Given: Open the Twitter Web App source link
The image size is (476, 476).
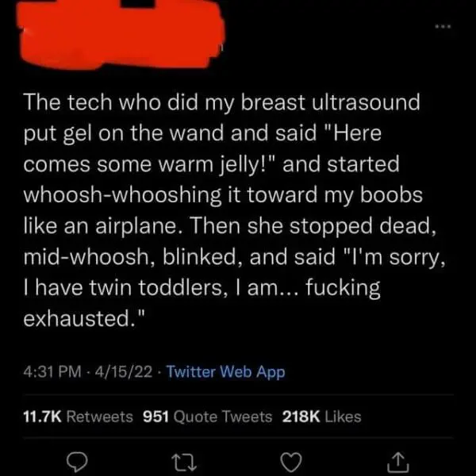Looking at the screenshot, I should 226,371.
